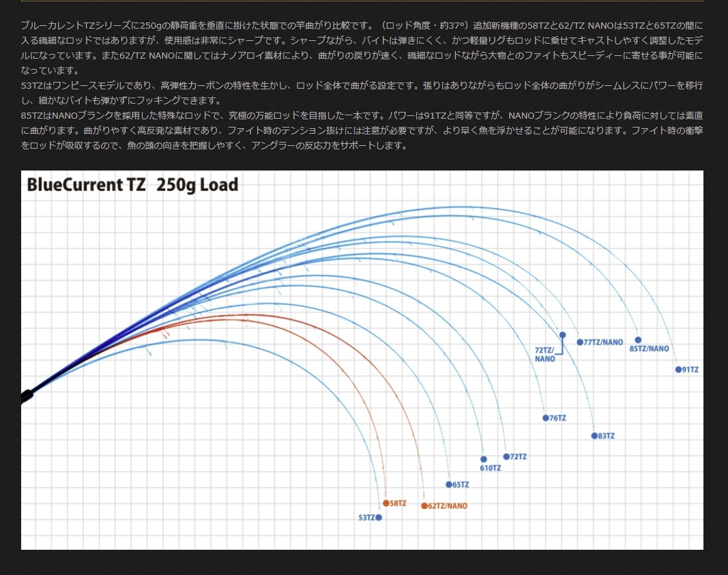
Task: Click the orange 58TZ label
Action: [398, 503]
